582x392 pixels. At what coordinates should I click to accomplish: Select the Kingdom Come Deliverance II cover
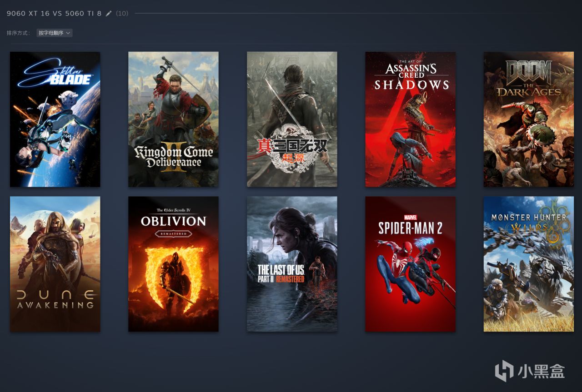tap(173, 119)
